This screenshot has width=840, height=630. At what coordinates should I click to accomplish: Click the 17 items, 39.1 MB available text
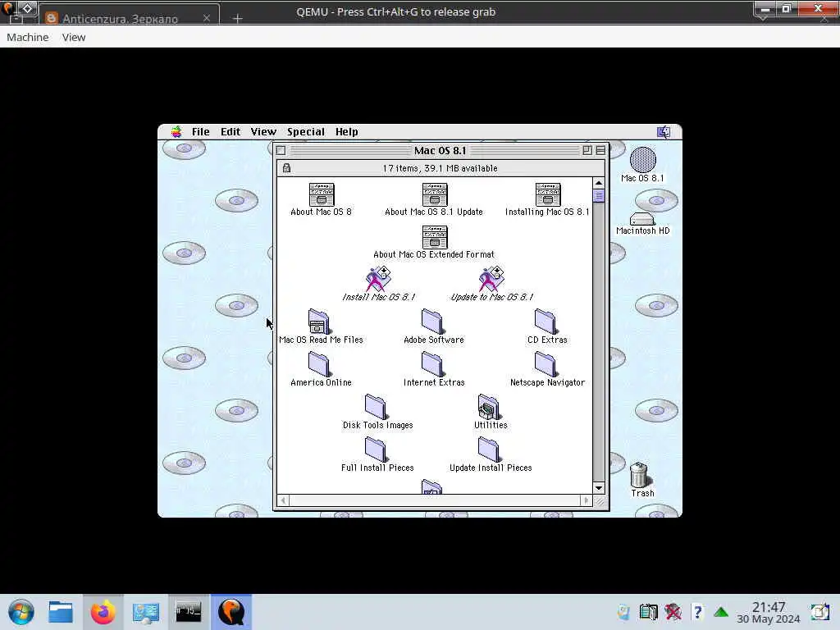click(x=440, y=168)
